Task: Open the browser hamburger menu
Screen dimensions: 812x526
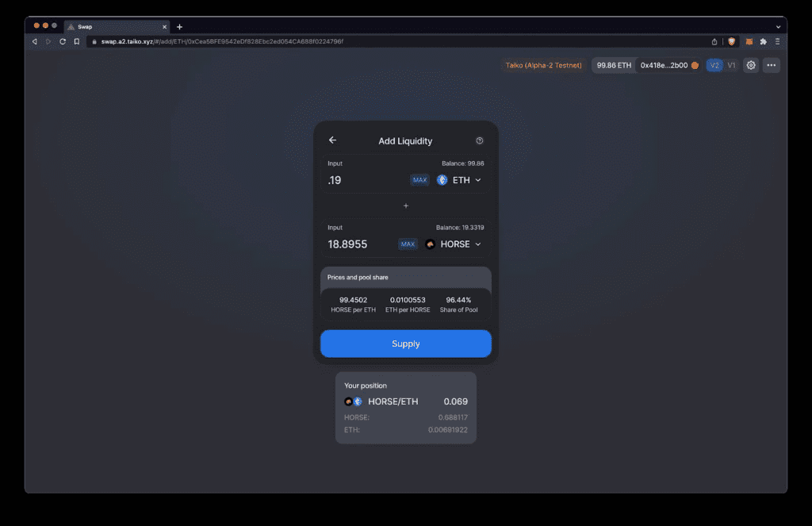Action: (x=777, y=41)
